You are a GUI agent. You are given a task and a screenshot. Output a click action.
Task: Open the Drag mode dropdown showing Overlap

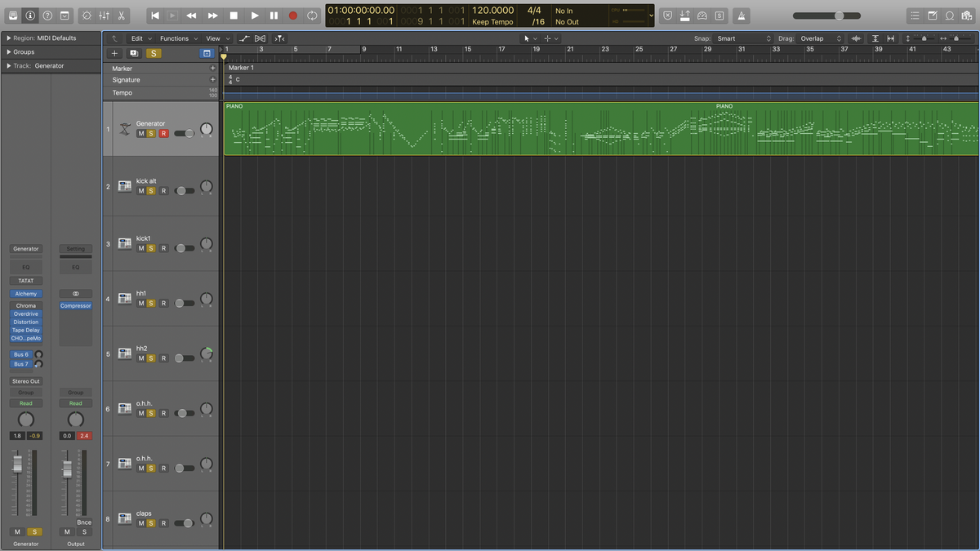[819, 38]
